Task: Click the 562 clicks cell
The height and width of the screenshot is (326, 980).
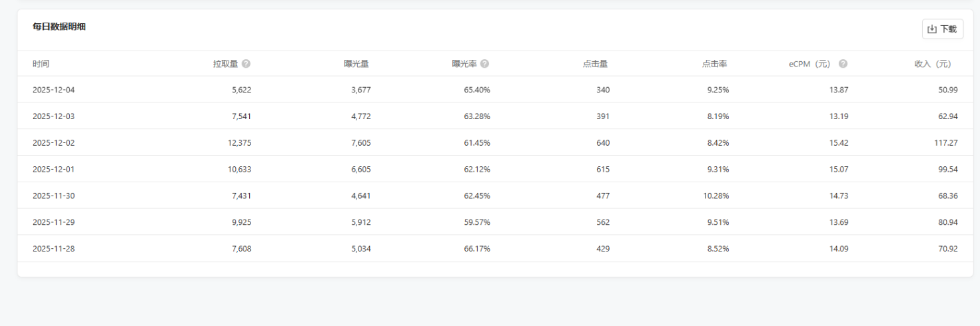Action: coord(603,222)
